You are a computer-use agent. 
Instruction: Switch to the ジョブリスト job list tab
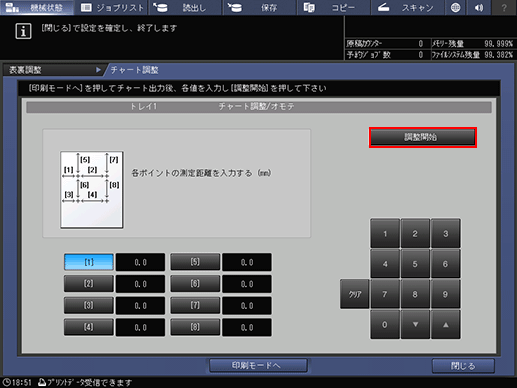112,7
